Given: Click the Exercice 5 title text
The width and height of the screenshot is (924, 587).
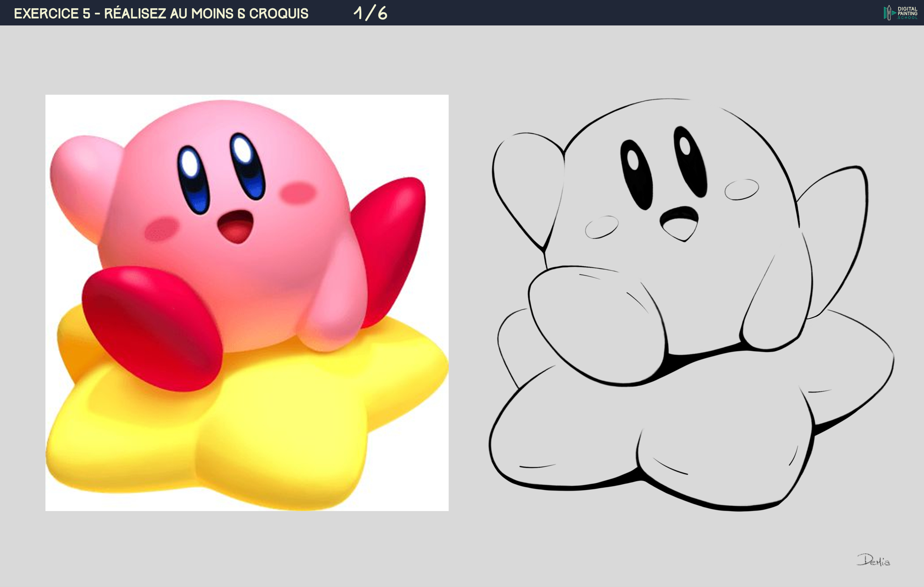Looking at the screenshot, I should 161,13.
